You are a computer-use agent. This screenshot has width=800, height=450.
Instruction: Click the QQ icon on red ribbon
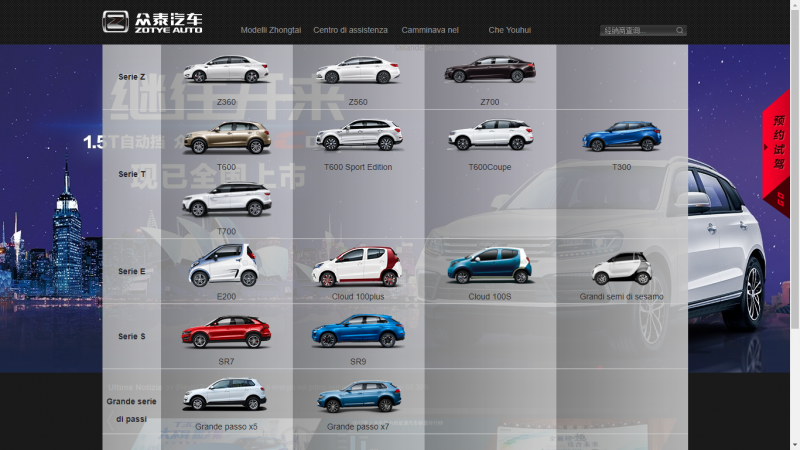coord(780,199)
